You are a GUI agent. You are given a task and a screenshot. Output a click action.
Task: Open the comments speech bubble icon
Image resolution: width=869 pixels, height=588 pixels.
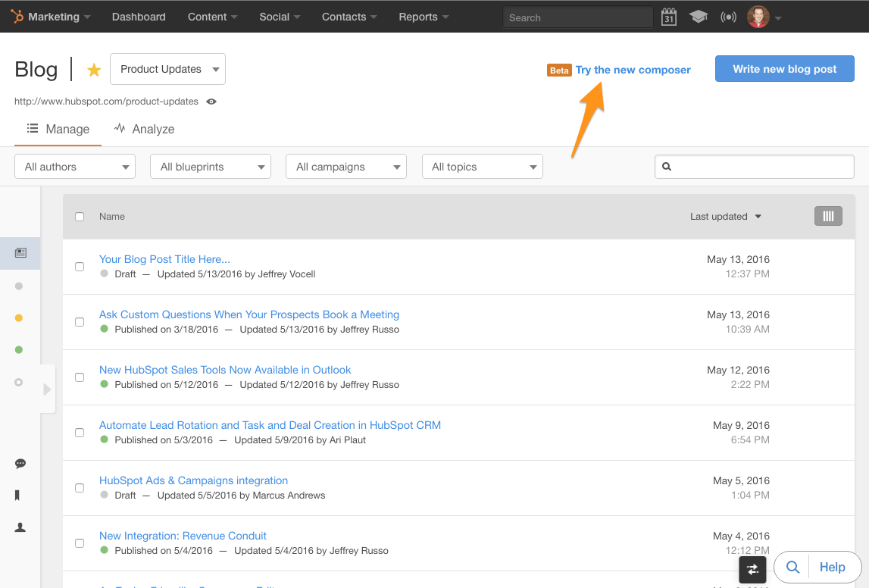[x=20, y=463]
